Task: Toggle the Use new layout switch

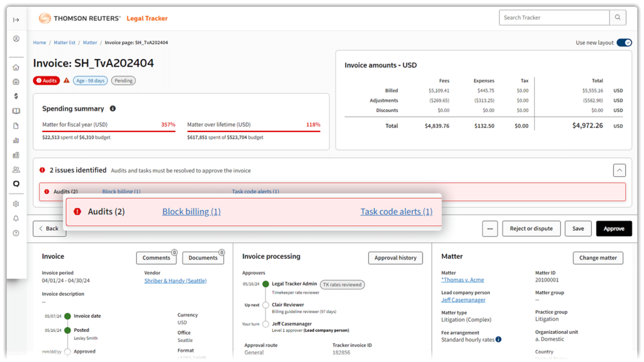Action: pos(624,43)
